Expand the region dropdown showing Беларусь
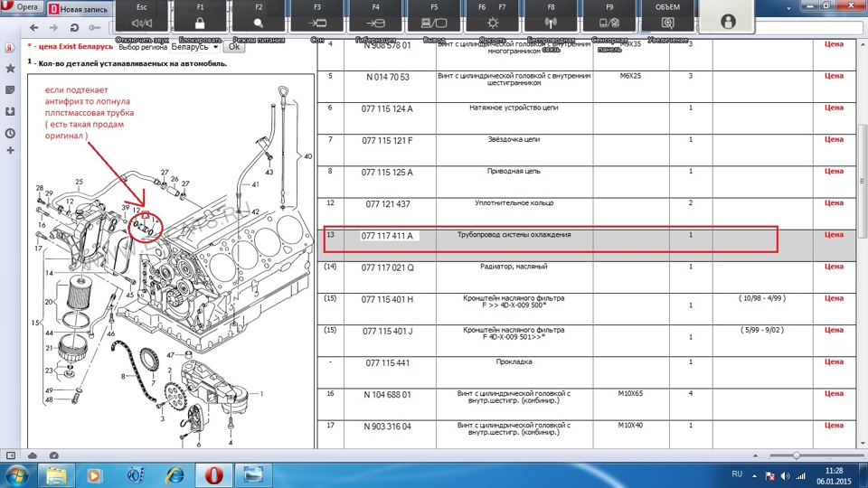Image resolution: width=868 pixels, height=488 pixels. coord(215,46)
